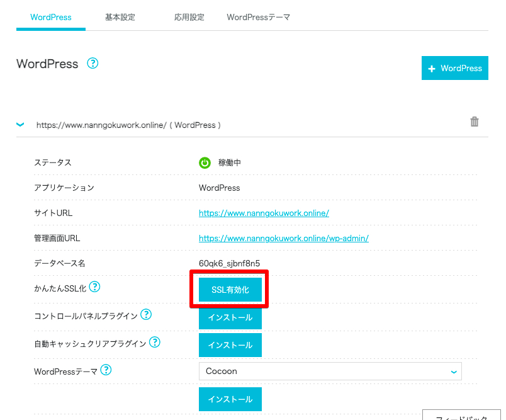The width and height of the screenshot is (506, 420).
Task: Install the コントロールパネルプラグイン
Action: (230, 317)
